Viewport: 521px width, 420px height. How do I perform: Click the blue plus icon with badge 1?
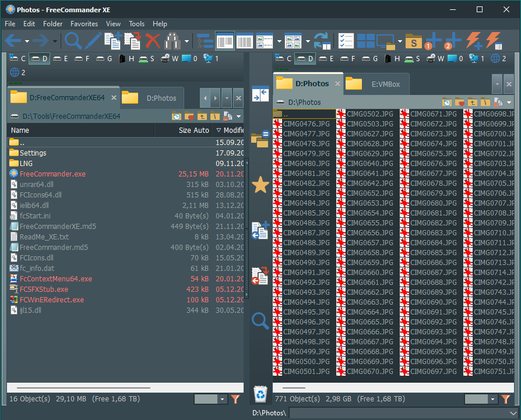(x=432, y=41)
